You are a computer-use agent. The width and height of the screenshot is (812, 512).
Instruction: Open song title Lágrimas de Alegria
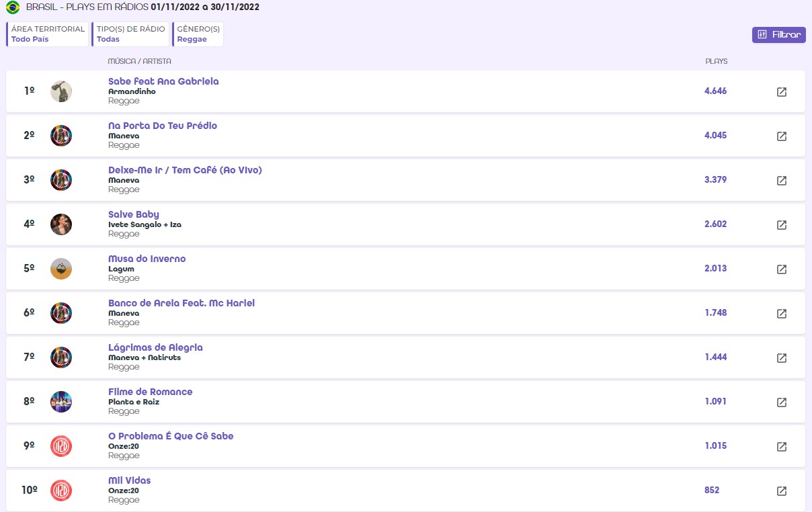point(155,347)
